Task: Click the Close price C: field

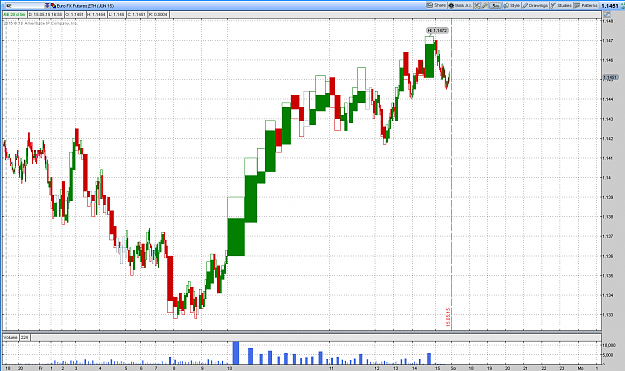Action: (x=137, y=14)
